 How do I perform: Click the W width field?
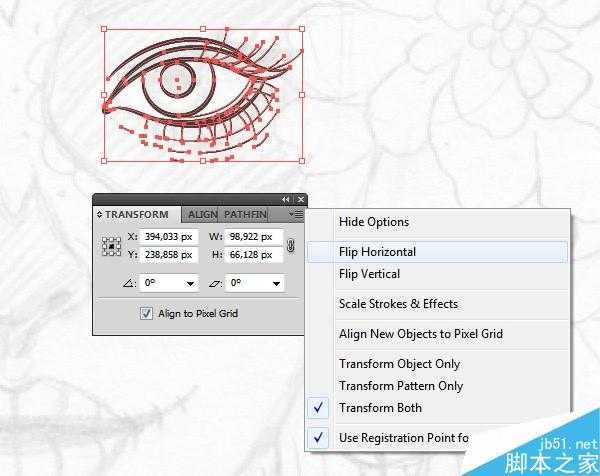point(254,237)
